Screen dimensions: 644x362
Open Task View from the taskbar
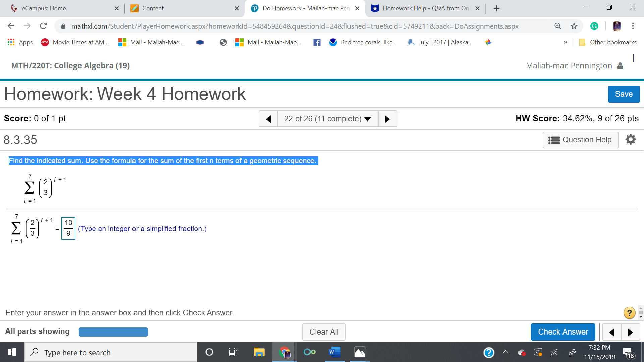pyautogui.click(x=233, y=352)
